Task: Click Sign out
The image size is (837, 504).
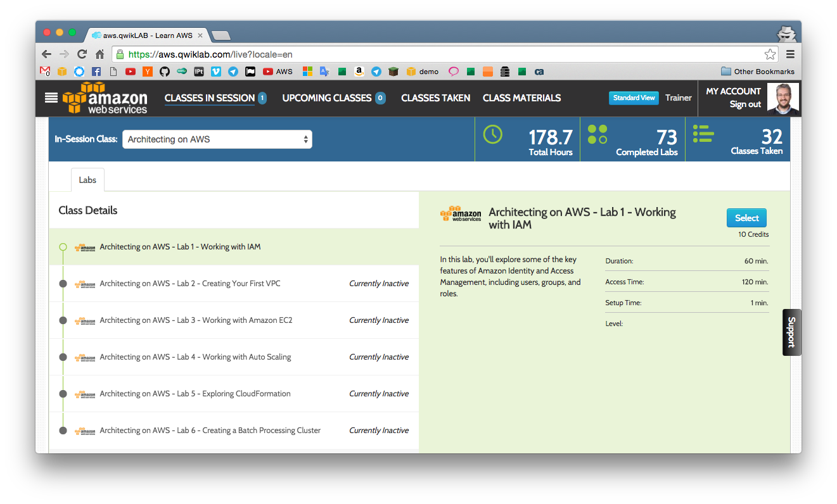Action: 745,104
